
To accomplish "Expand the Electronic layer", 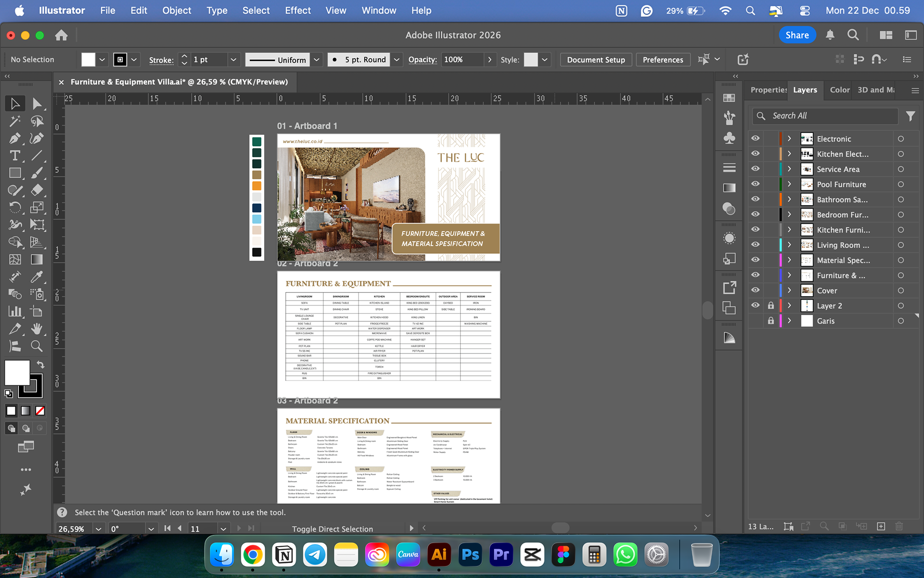I will click(x=789, y=139).
